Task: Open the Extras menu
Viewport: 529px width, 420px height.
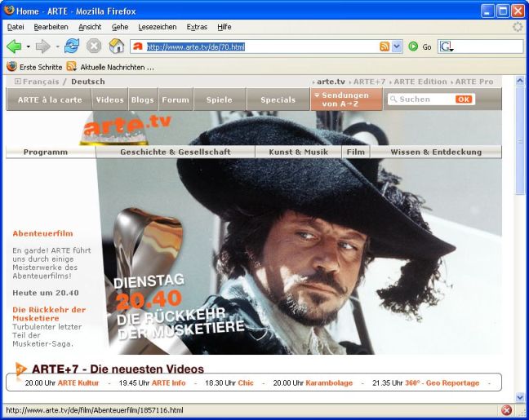Action: [x=197, y=27]
